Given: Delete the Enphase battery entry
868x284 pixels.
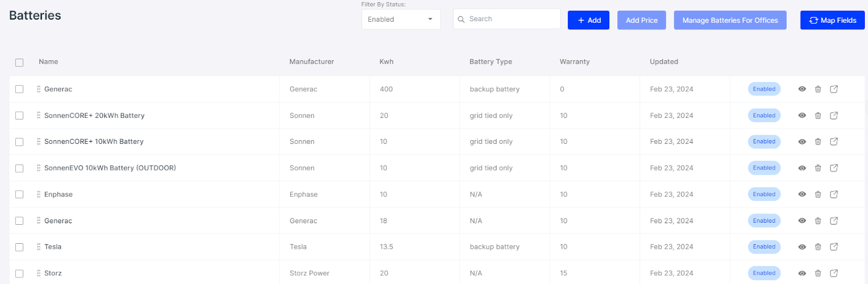Looking at the screenshot, I should pyautogui.click(x=818, y=194).
